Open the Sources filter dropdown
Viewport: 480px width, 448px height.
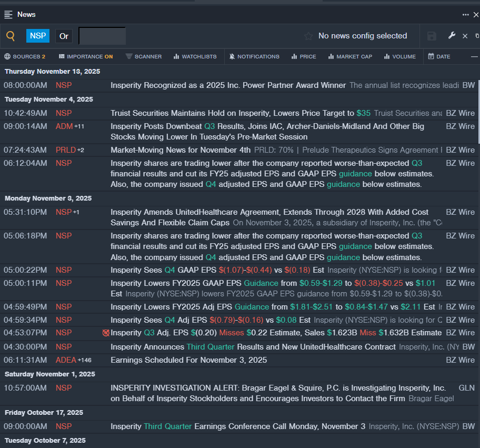click(x=25, y=56)
